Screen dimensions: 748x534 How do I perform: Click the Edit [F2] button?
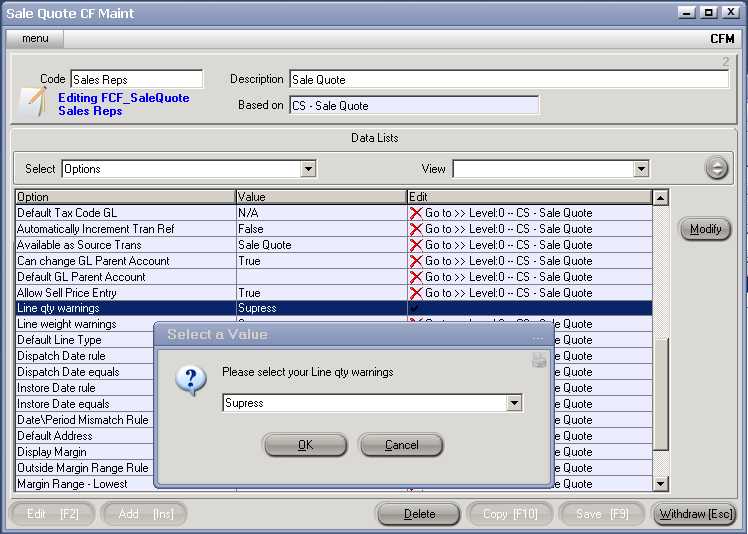tap(52, 514)
